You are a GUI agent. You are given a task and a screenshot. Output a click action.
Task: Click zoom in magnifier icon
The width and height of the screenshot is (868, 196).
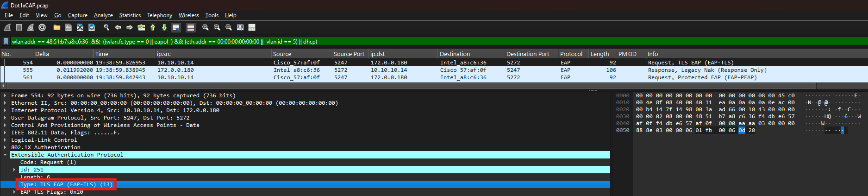point(206,28)
